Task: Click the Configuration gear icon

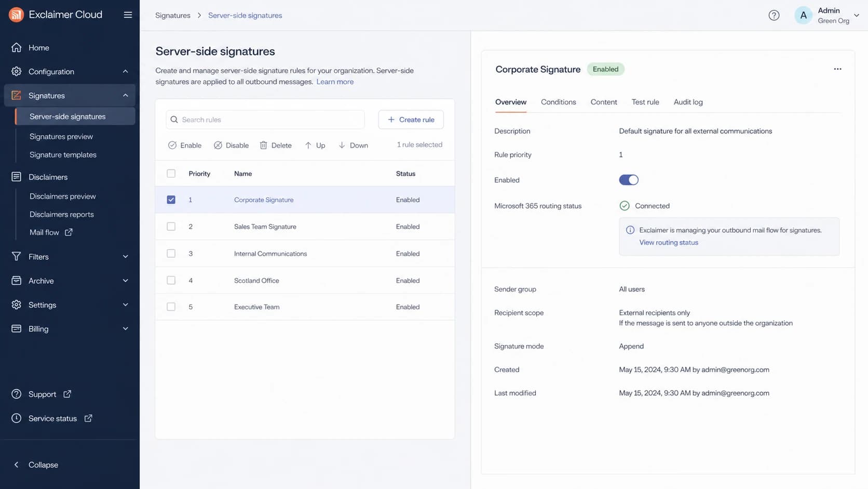Action: [16, 71]
